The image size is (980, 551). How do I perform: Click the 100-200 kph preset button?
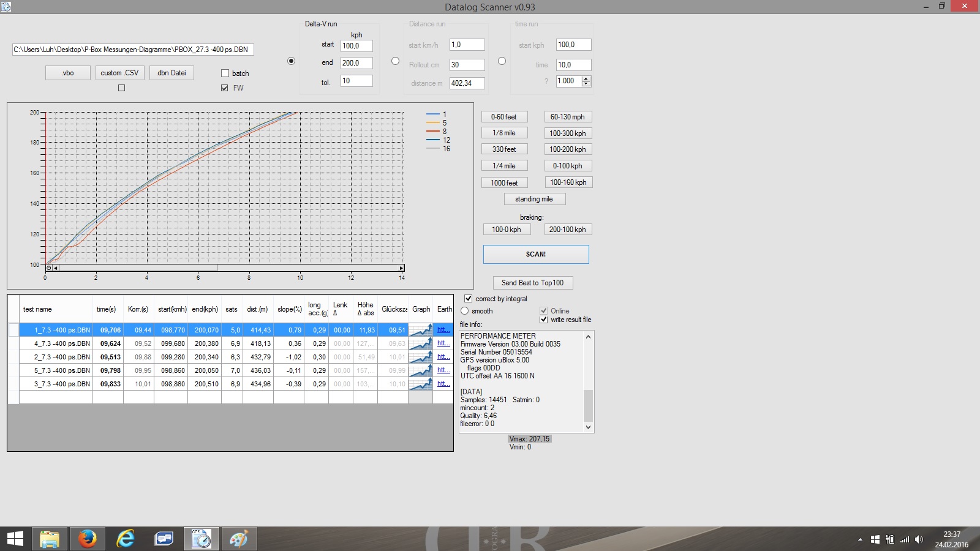point(568,149)
